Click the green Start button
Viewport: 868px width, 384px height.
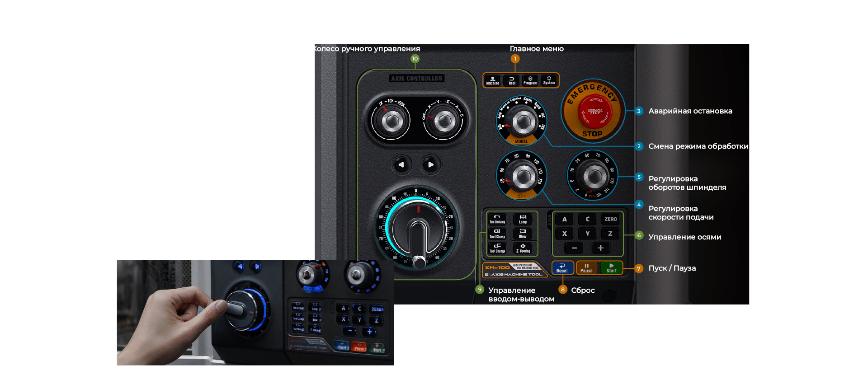click(x=611, y=268)
